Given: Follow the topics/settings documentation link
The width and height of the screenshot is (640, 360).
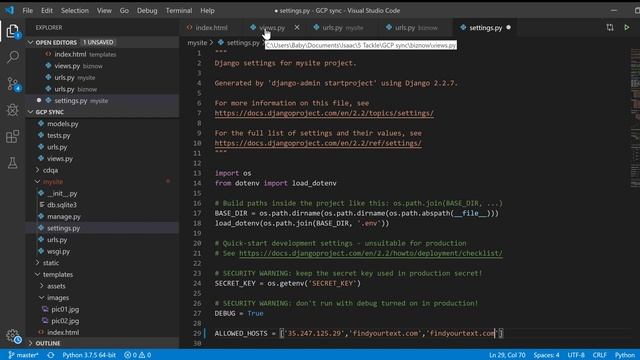Looking at the screenshot, I should pyautogui.click(x=324, y=113).
